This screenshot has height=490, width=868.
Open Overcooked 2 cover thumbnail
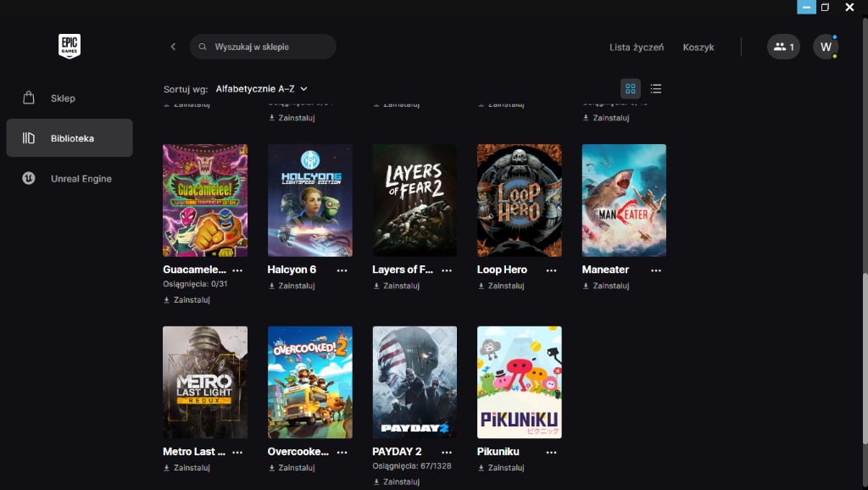(310, 382)
